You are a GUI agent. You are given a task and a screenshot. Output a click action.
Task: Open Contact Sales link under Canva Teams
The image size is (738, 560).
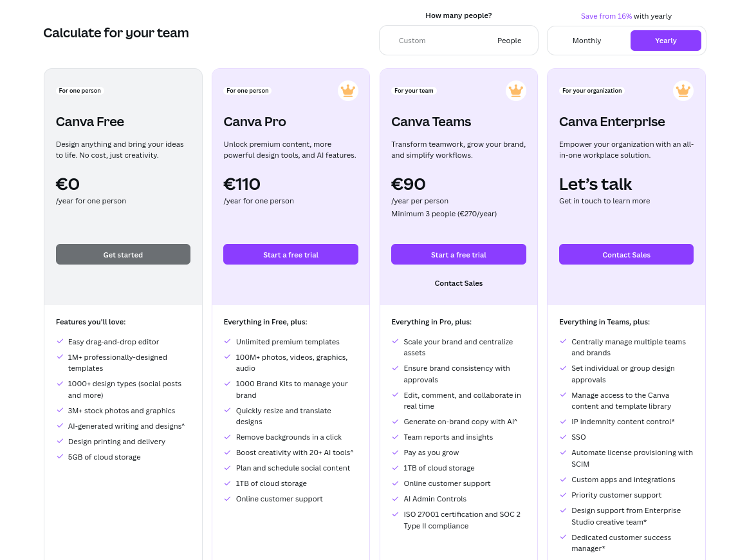(458, 283)
